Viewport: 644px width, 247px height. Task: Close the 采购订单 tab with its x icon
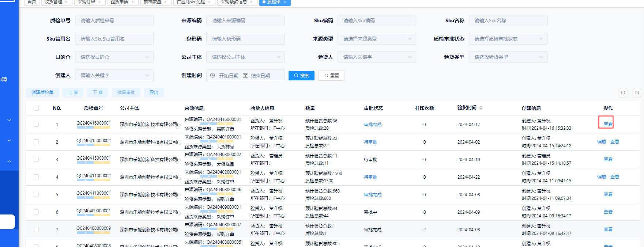(99, 2)
